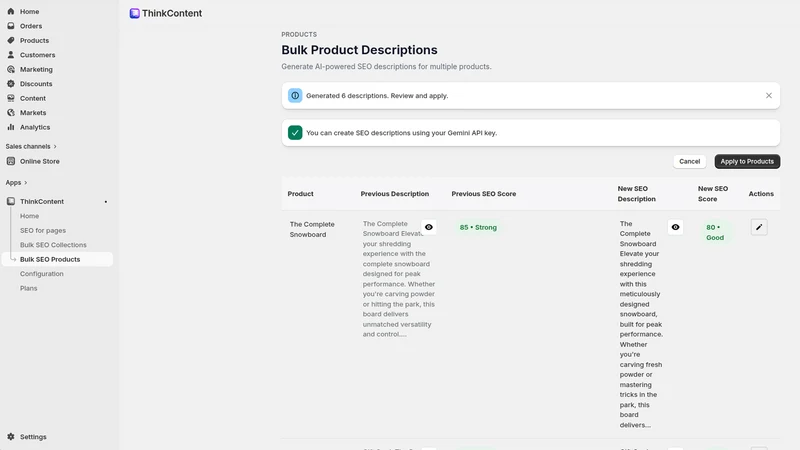Click the Previous Description column header
Viewport: 800px width, 450px height.
click(x=395, y=194)
